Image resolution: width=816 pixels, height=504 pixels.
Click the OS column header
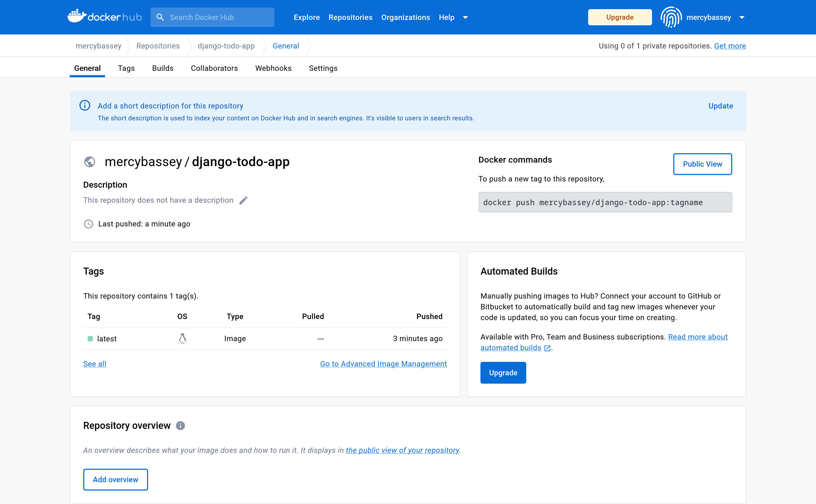click(x=182, y=317)
